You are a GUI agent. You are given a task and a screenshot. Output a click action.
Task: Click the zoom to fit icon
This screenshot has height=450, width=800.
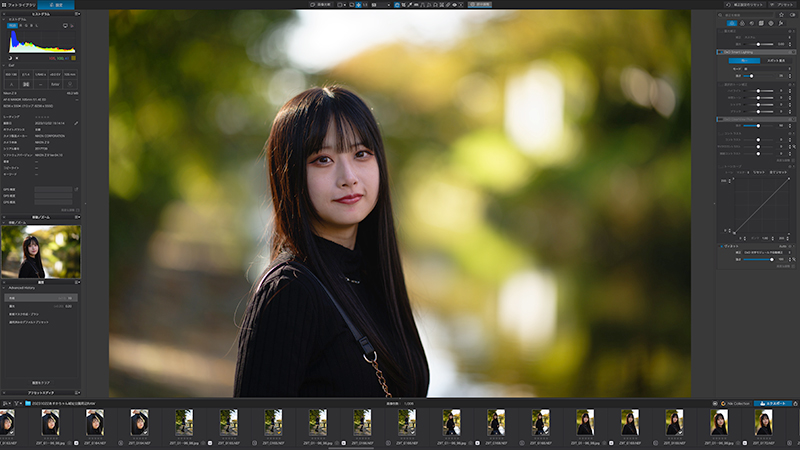click(x=358, y=5)
